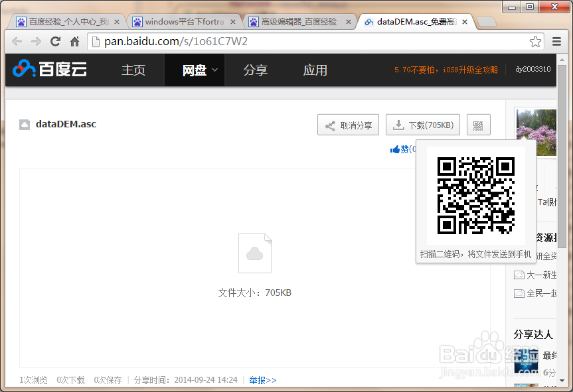The width and height of the screenshot is (573, 392).
Task: Click the dataDEM.asc file type icon
Action: point(25,125)
